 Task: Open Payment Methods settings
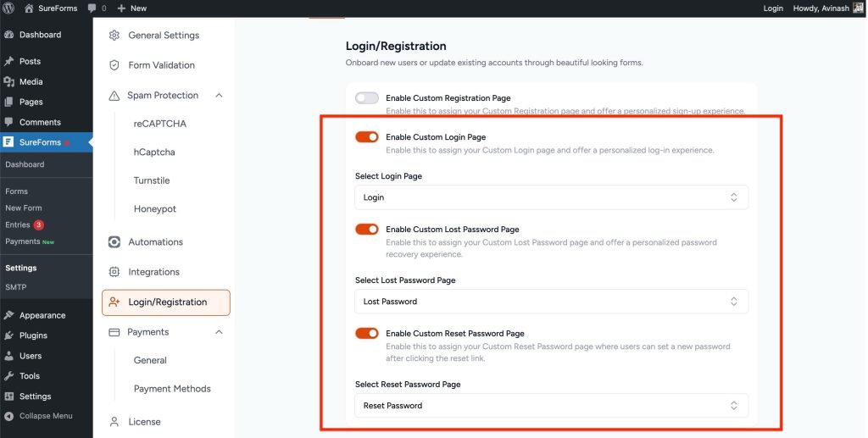tap(172, 389)
